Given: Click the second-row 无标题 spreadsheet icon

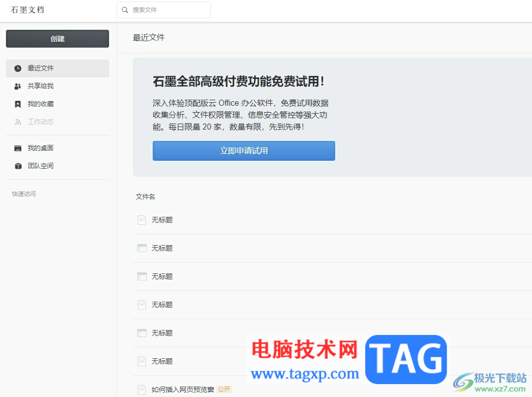Looking at the screenshot, I should point(142,248).
